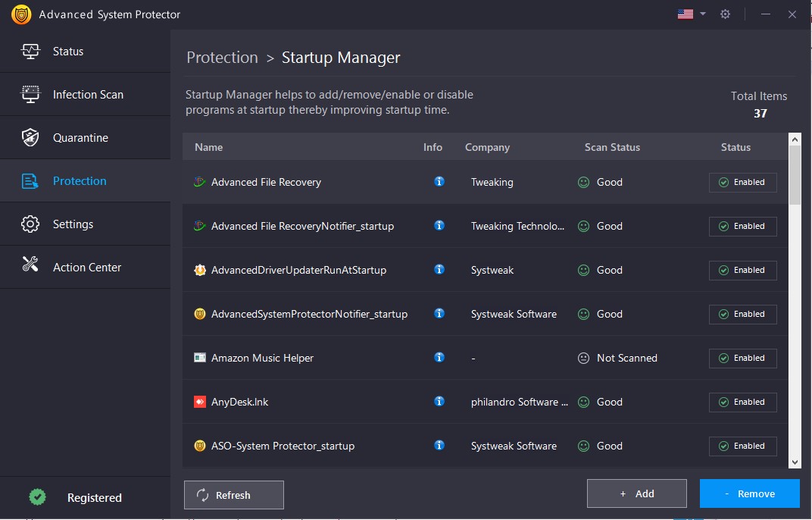
Task: Toggle the Enabled status for AnyDesk.lnk
Action: point(742,402)
